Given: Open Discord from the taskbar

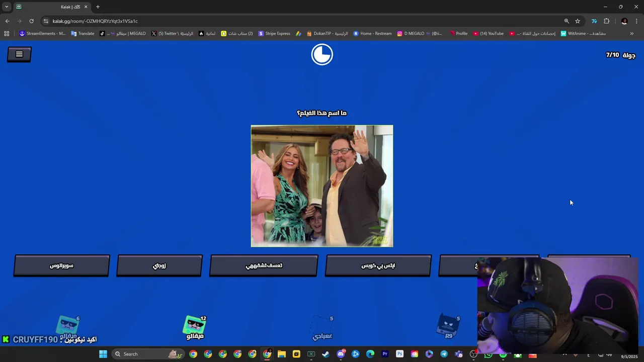Looking at the screenshot, I should tap(341, 354).
